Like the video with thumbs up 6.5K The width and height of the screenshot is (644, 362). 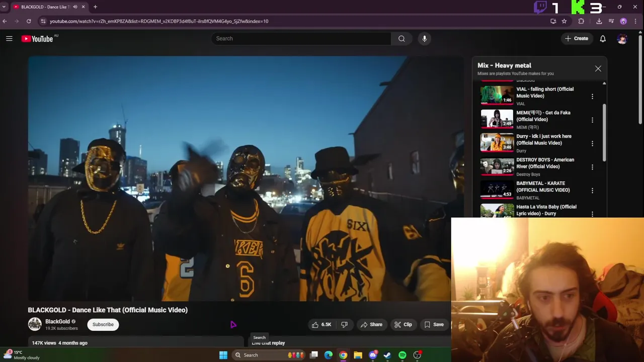pyautogui.click(x=321, y=325)
